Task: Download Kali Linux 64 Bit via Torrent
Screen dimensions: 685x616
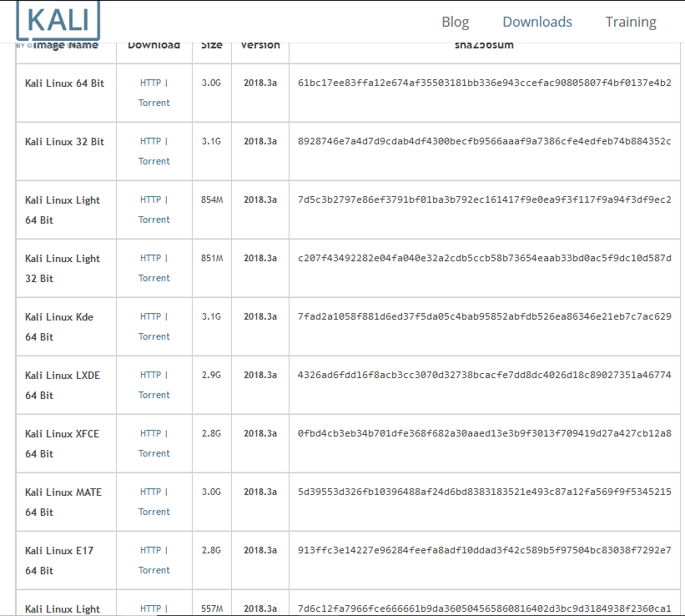Action: pyautogui.click(x=154, y=103)
